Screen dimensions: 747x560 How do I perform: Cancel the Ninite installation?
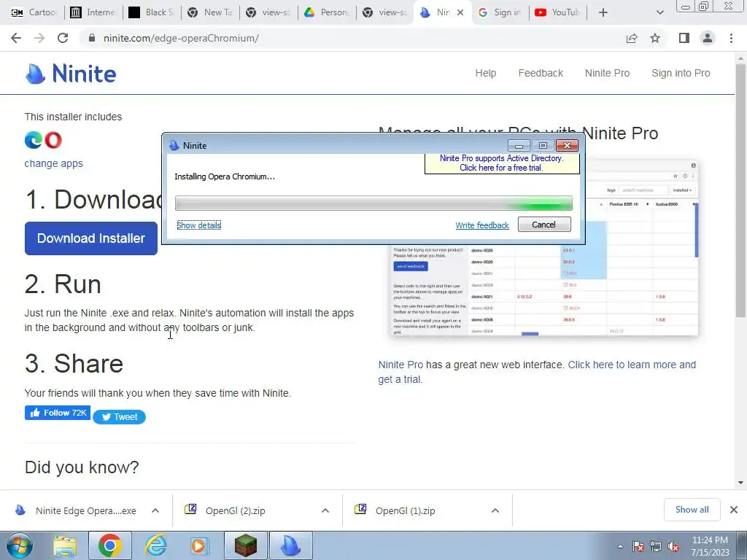click(544, 225)
